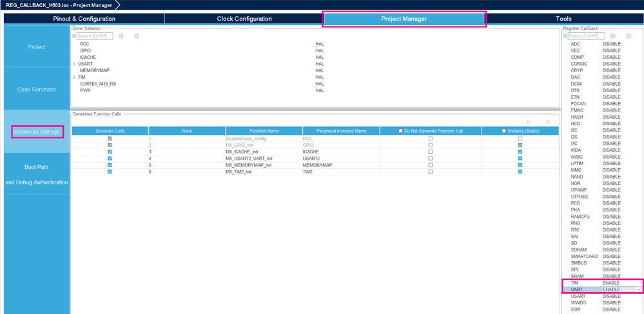
Task: Go to next search result in Register CallBack
Action: pyautogui.click(x=629, y=36)
